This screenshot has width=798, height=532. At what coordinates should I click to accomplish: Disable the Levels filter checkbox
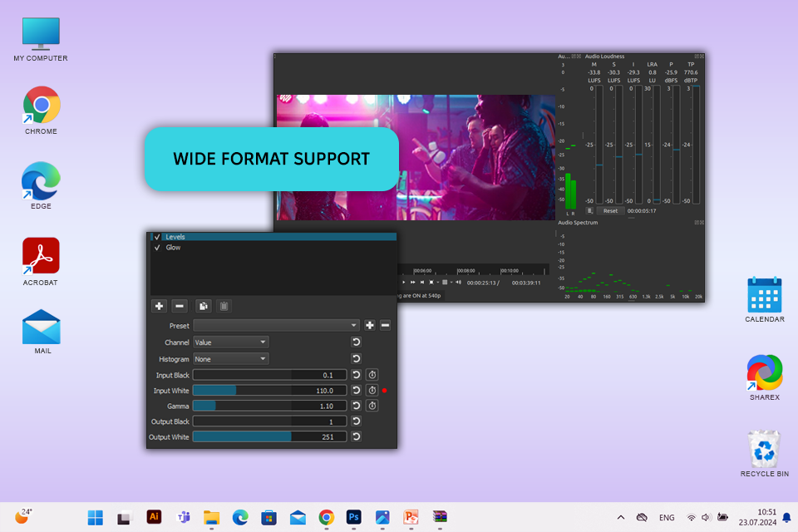156,237
